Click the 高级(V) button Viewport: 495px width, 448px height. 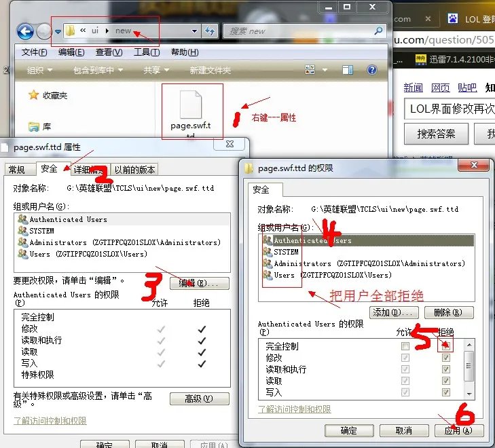pos(199,398)
